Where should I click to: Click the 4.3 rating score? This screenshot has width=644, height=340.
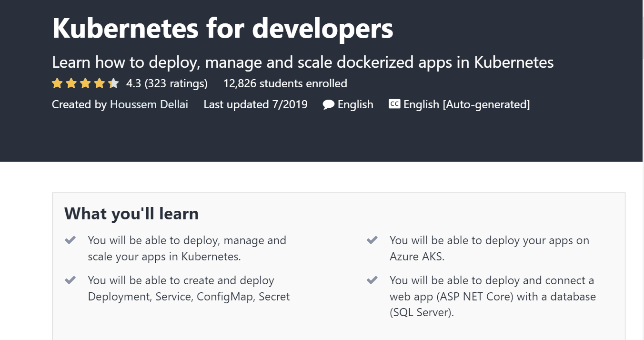click(133, 84)
